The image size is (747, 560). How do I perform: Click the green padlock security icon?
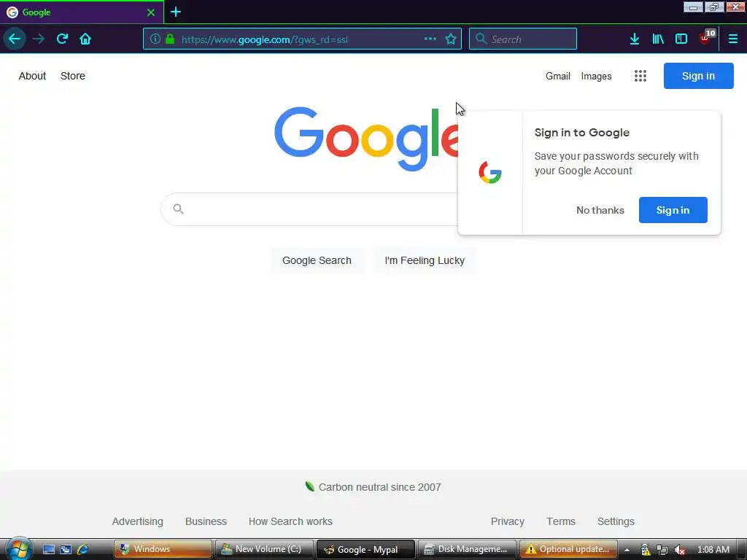point(169,39)
